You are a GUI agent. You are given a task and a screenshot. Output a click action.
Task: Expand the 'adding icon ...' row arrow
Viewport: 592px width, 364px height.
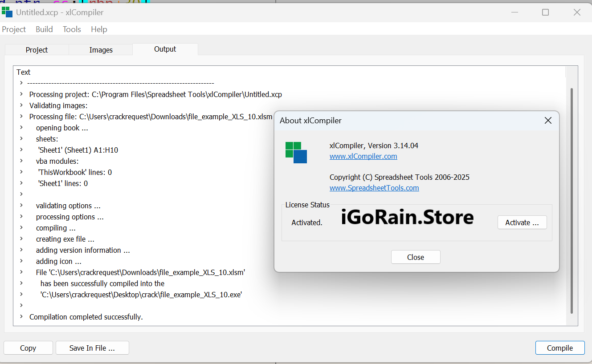[21, 261]
